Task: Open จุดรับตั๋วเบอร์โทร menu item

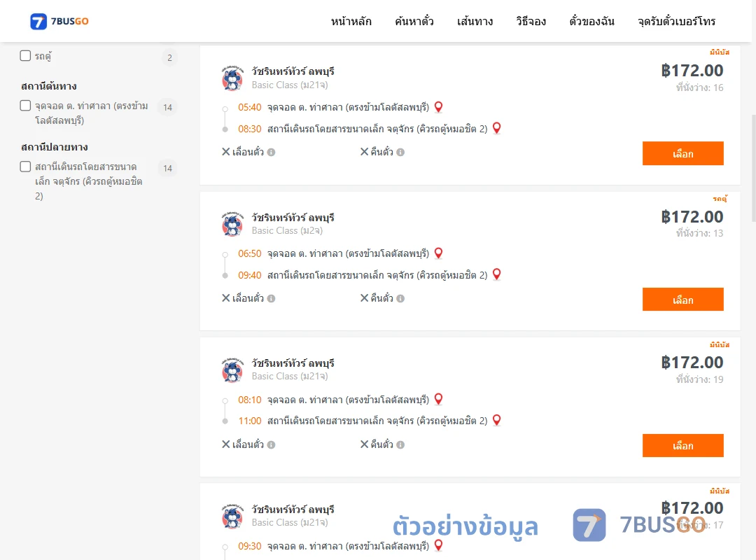Action: pos(676,21)
